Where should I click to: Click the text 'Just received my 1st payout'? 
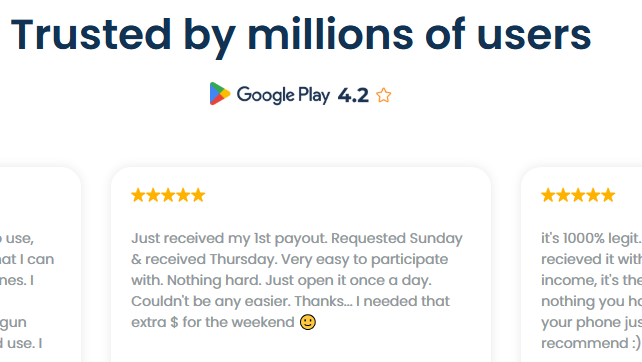tap(229, 238)
